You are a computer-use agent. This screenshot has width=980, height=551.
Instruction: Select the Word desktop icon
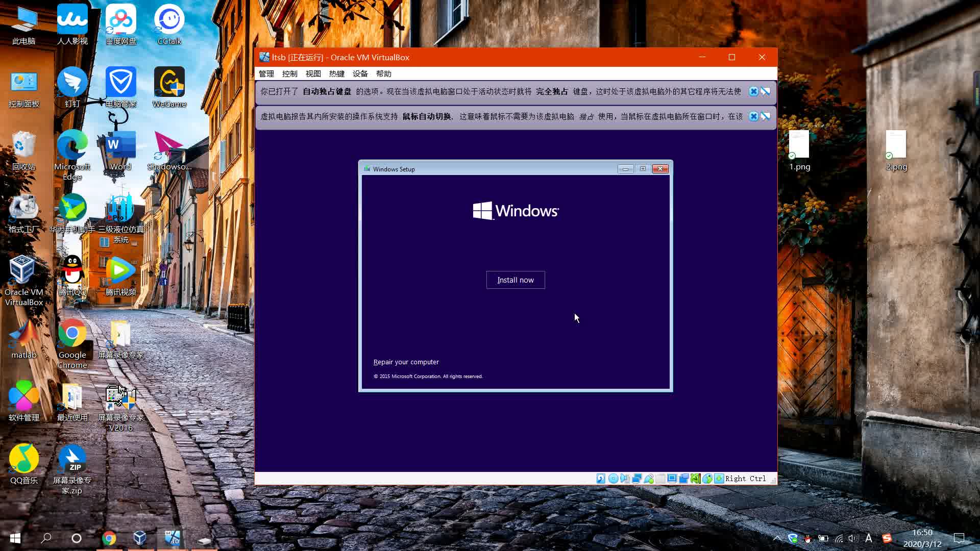point(121,151)
